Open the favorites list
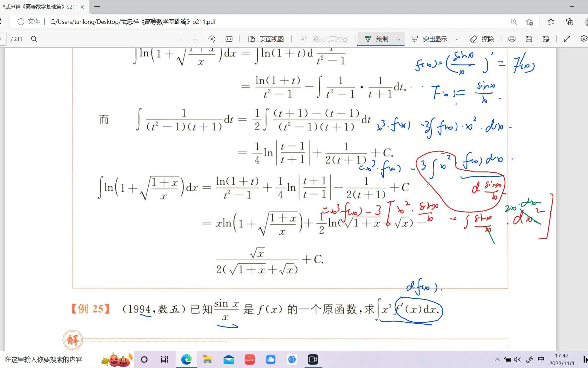The height and width of the screenshot is (368, 588). (551, 22)
